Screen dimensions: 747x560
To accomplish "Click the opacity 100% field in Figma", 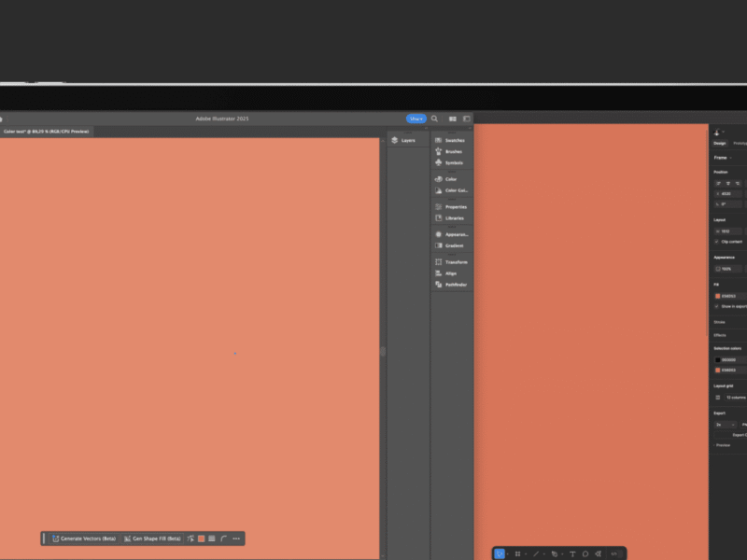I will [728, 269].
